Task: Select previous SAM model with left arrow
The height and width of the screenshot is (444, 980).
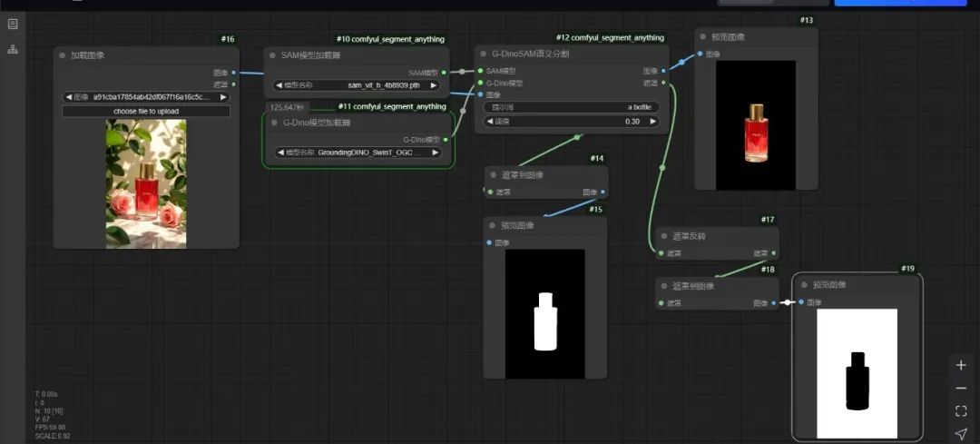Action: pos(279,85)
